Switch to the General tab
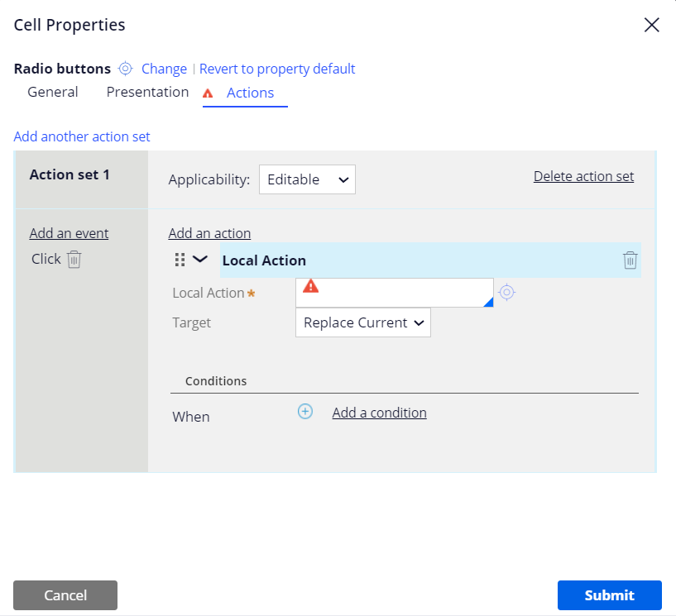This screenshot has width=676, height=616. [53, 92]
